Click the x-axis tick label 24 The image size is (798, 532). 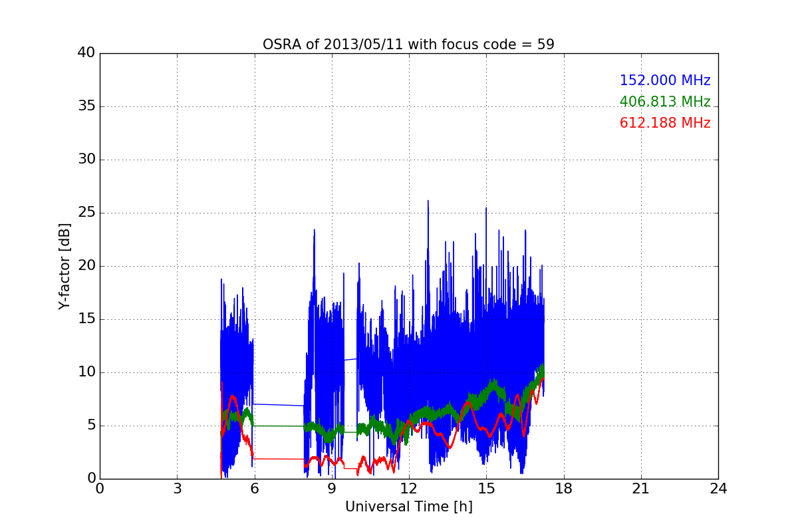tap(718, 489)
